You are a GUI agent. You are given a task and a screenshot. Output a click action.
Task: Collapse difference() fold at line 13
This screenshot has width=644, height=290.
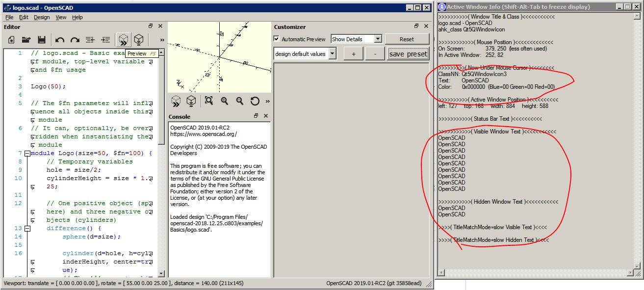pyautogui.click(x=27, y=229)
